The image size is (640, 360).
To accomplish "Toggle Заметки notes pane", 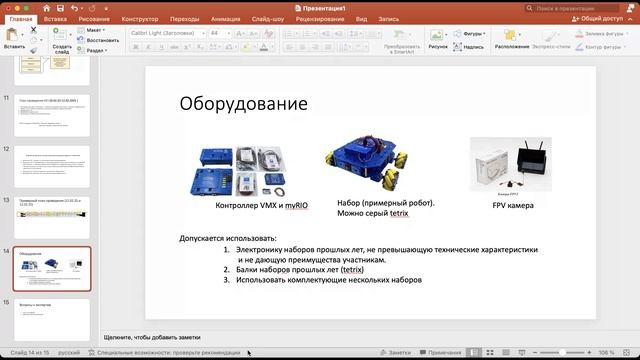I will coord(395,352).
